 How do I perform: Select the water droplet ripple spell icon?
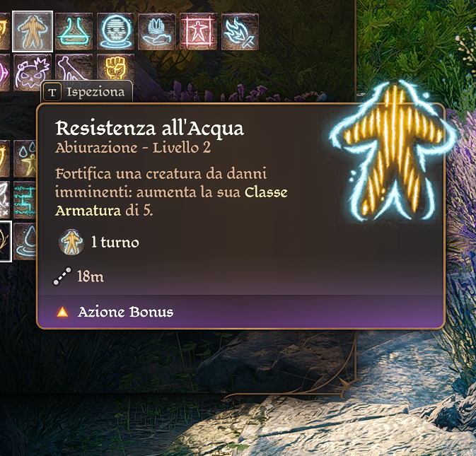point(25,242)
